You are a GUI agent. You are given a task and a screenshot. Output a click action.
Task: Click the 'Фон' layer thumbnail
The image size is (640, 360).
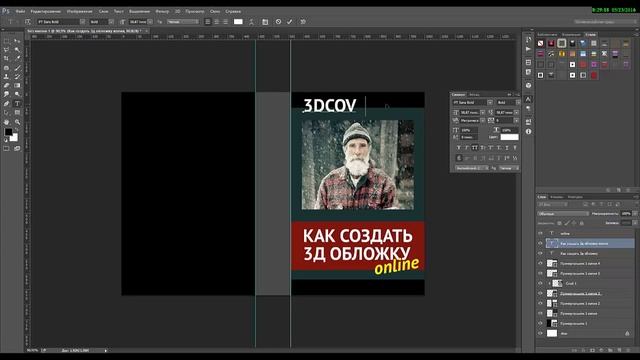pyautogui.click(x=552, y=333)
